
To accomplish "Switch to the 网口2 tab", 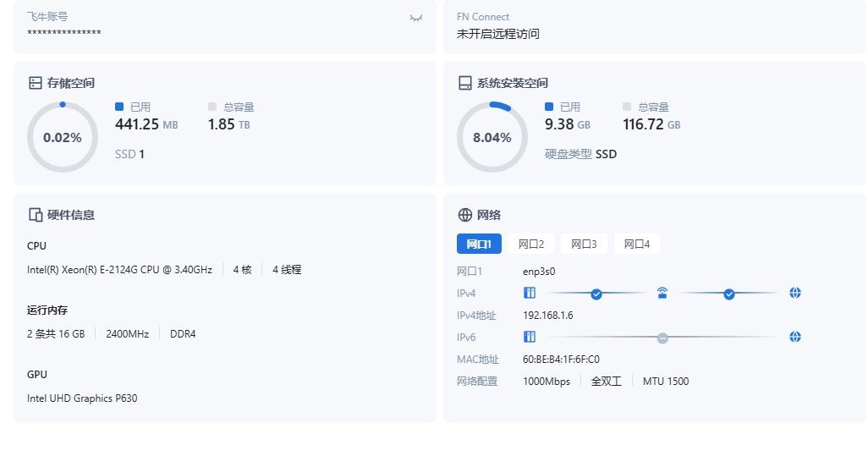I will (x=531, y=244).
